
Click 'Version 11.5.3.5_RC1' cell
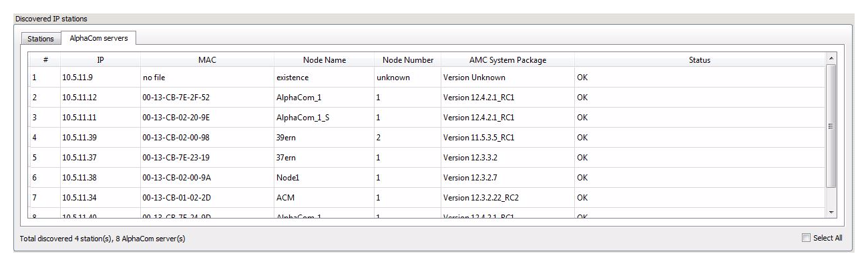[x=508, y=138]
